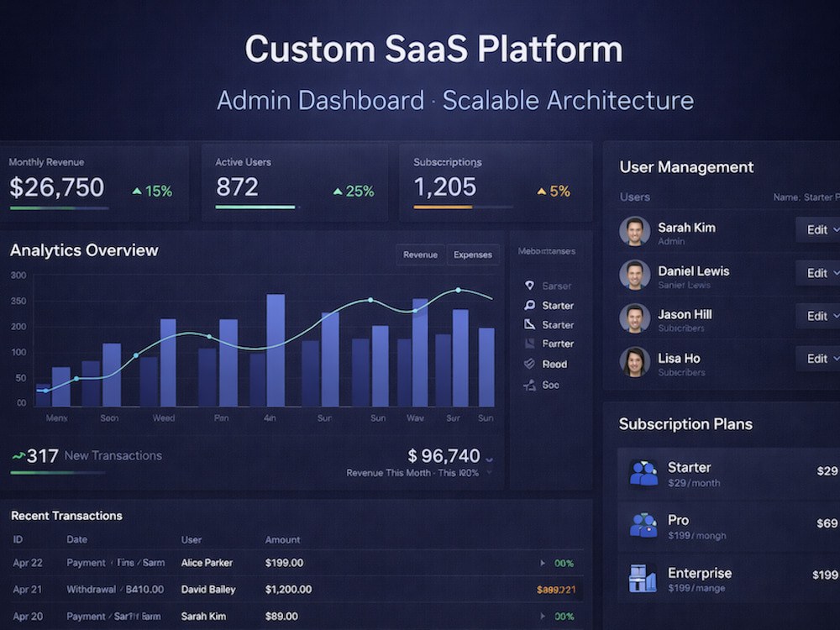This screenshot has width=840, height=630.
Task: Open the Pro subscription plan
Action: pos(728,526)
